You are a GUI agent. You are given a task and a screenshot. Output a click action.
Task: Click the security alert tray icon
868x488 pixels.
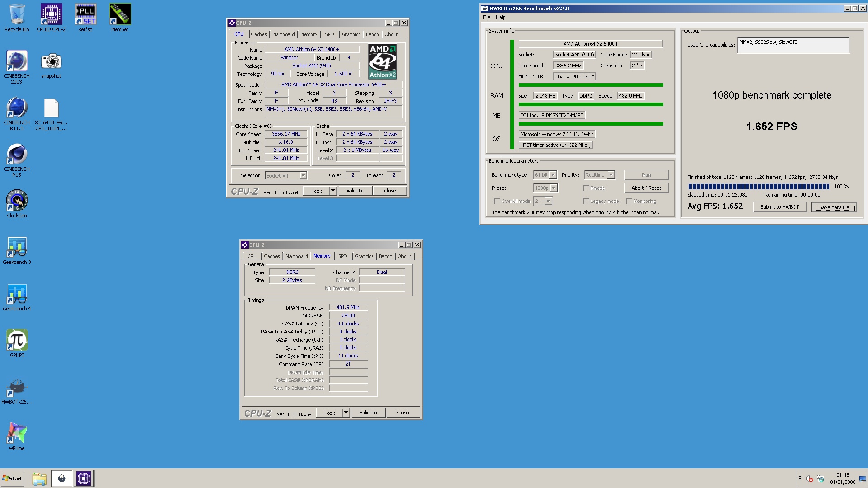810,479
